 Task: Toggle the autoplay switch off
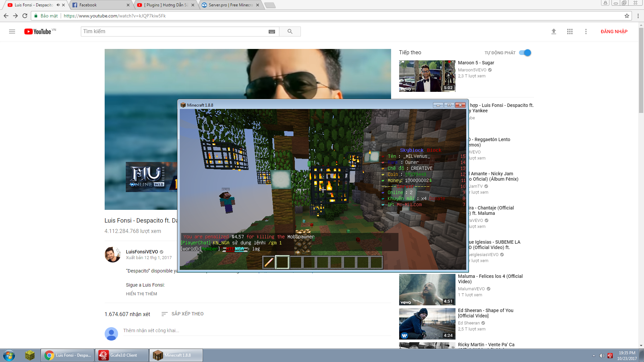coord(525,53)
